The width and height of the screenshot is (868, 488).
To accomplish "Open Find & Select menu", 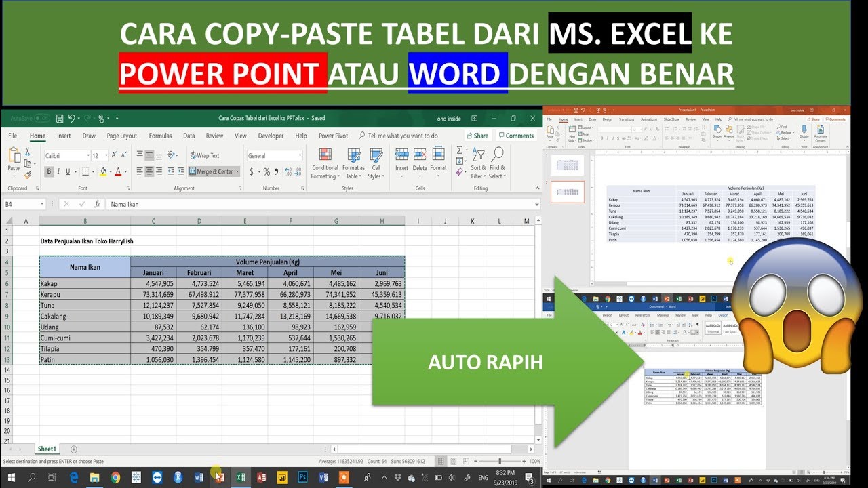I will [497, 163].
